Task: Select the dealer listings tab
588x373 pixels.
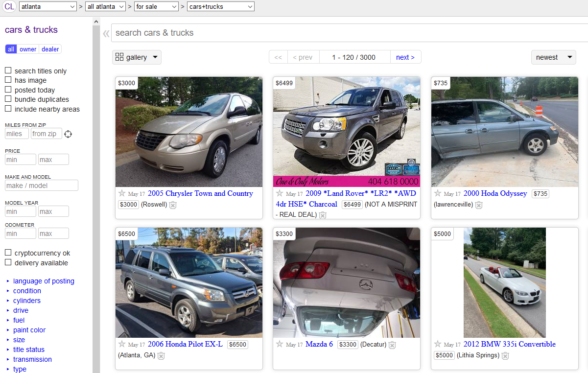Action: coord(50,49)
